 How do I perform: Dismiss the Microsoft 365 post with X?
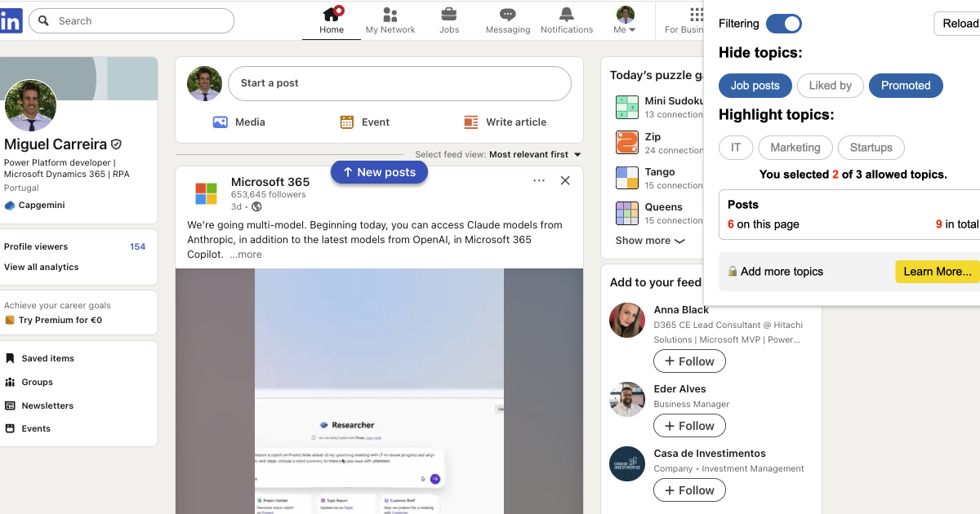click(565, 181)
